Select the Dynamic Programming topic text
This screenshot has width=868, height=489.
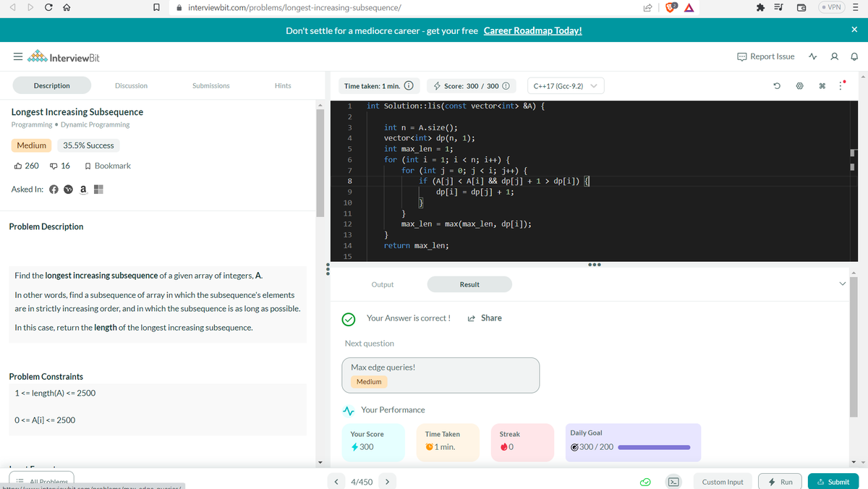pos(95,124)
